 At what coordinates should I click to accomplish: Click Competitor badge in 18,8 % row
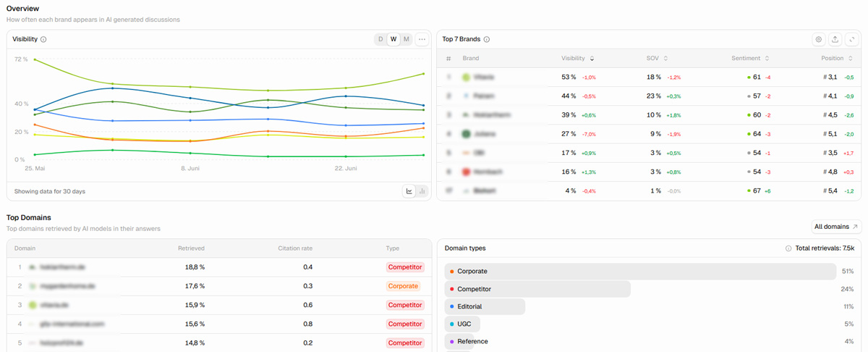click(x=405, y=267)
